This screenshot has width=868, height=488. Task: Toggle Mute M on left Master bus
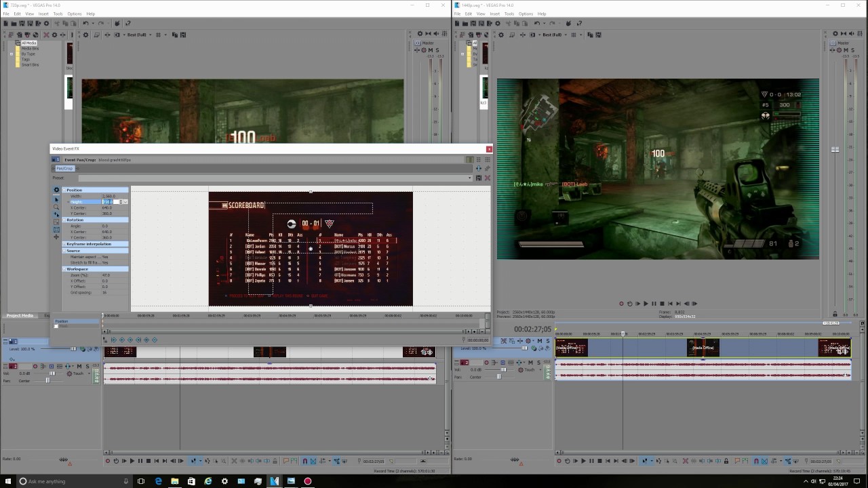coord(431,50)
